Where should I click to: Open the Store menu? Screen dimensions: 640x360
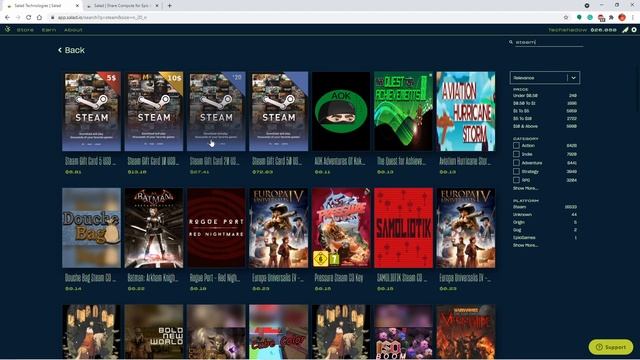pyautogui.click(x=25, y=30)
